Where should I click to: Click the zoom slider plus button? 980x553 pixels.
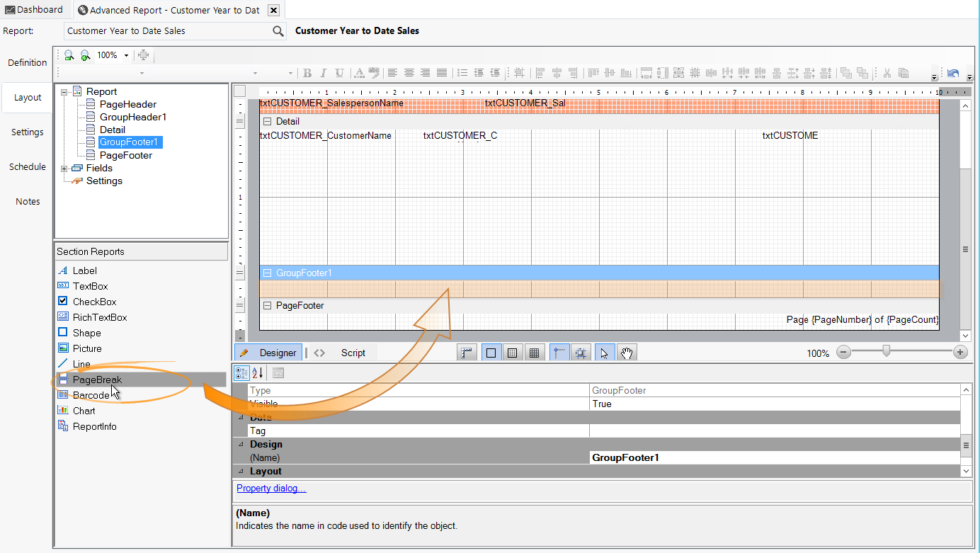click(x=960, y=353)
